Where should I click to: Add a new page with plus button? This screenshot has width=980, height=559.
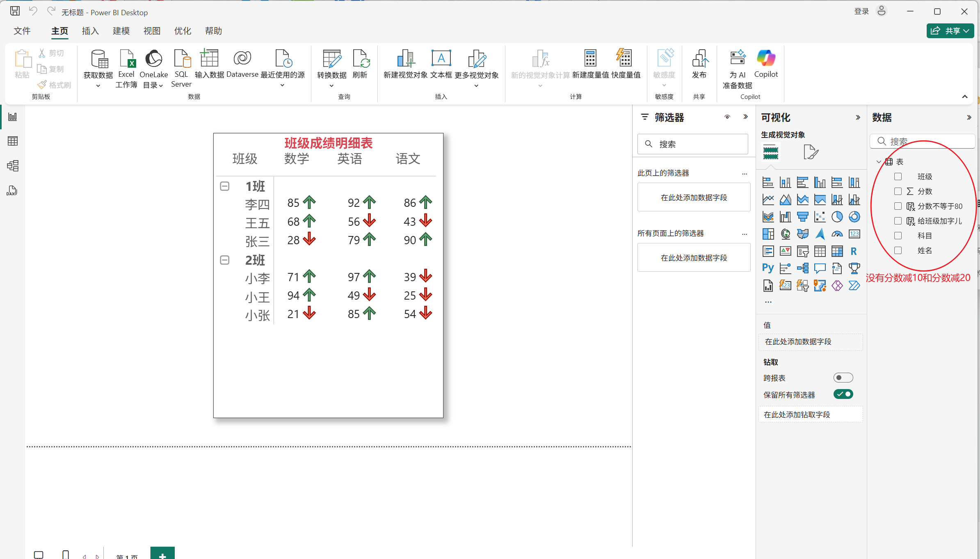[162, 554]
